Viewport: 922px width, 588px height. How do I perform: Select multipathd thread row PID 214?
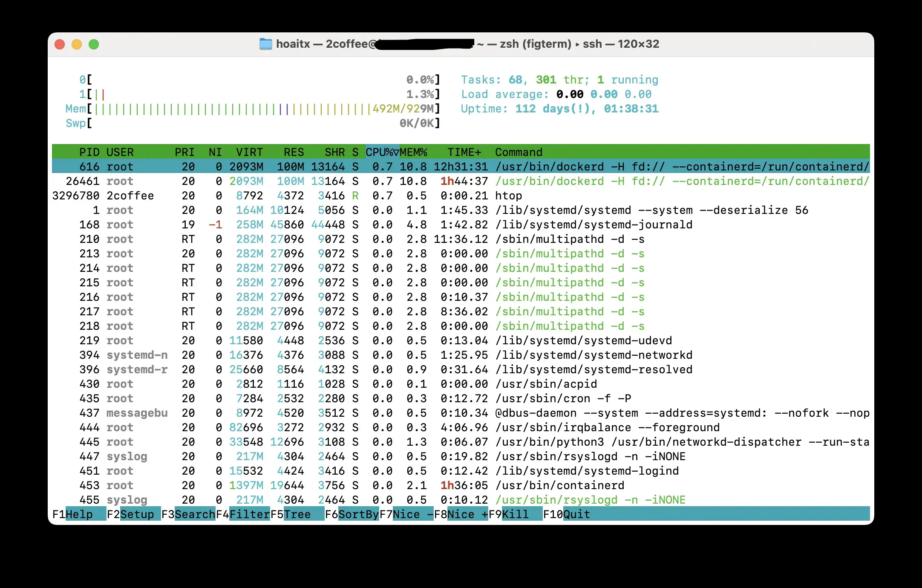461,268
